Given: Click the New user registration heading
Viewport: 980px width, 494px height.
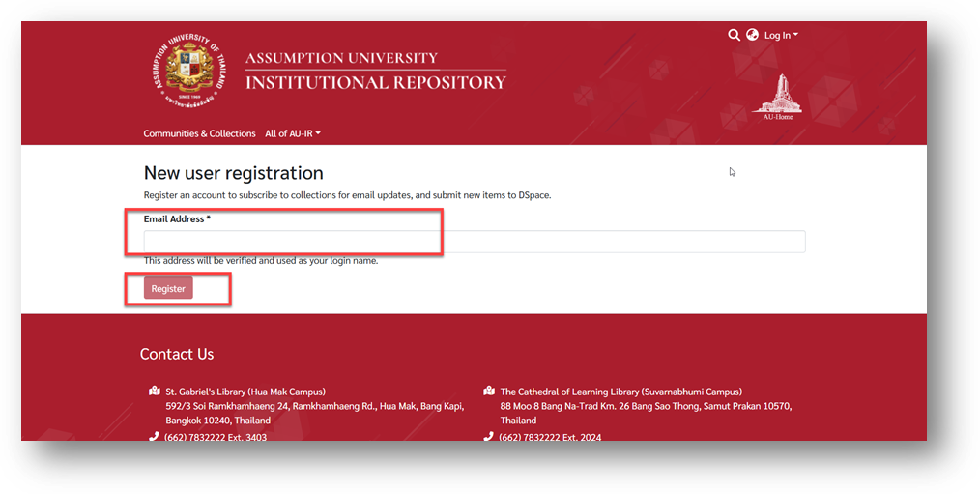Looking at the screenshot, I should coord(233,173).
